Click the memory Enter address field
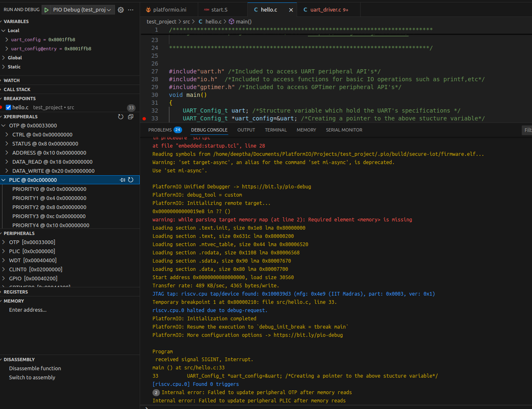Image resolution: width=532 pixels, height=409 pixels. 28,310
